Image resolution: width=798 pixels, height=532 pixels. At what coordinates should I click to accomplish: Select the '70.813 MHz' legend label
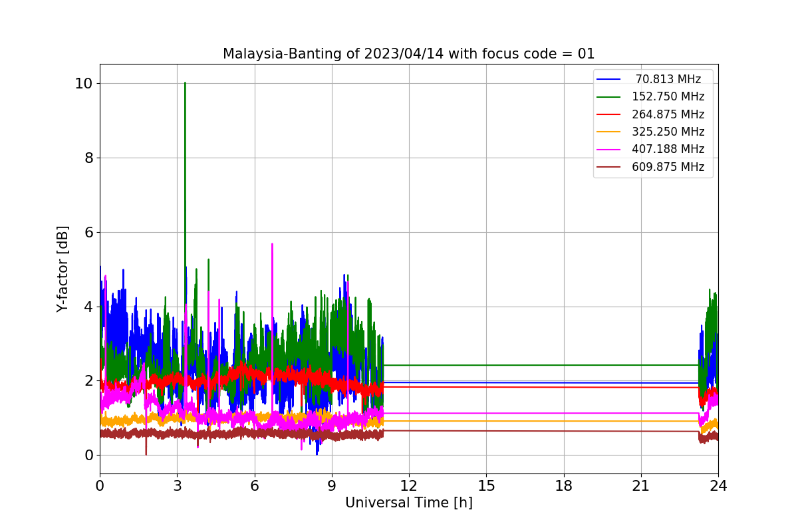tap(668, 79)
